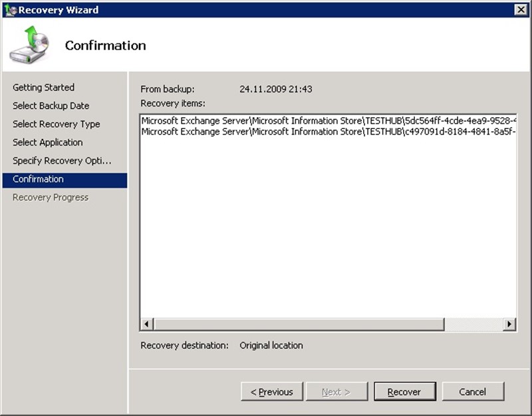Switch to the Select Application step
Screen dimensions: 532x416
tap(47, 142)
